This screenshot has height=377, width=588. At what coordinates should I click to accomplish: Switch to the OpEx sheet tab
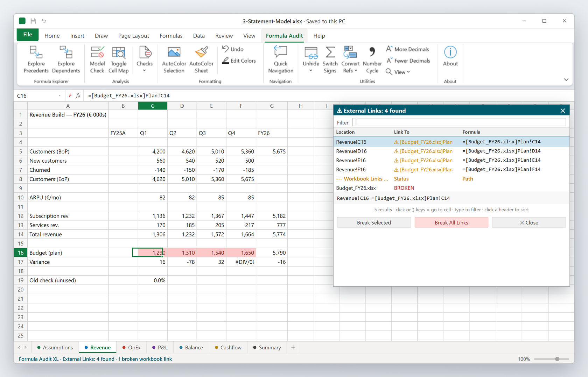(131, 347)
